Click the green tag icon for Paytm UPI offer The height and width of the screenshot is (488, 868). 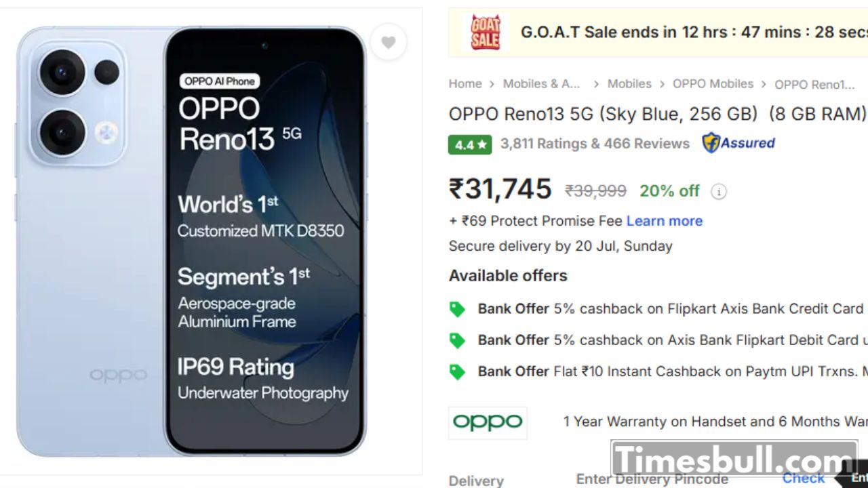tap(458, 371)
